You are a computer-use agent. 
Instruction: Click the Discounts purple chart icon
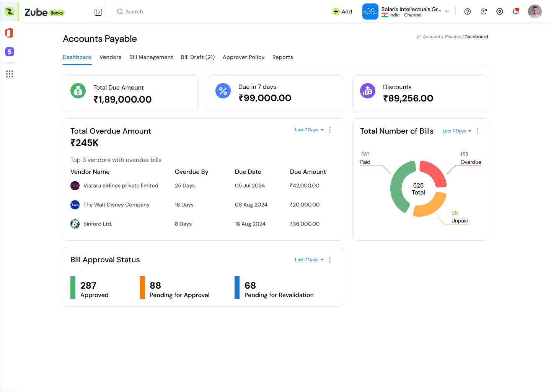tap(368, 91)
